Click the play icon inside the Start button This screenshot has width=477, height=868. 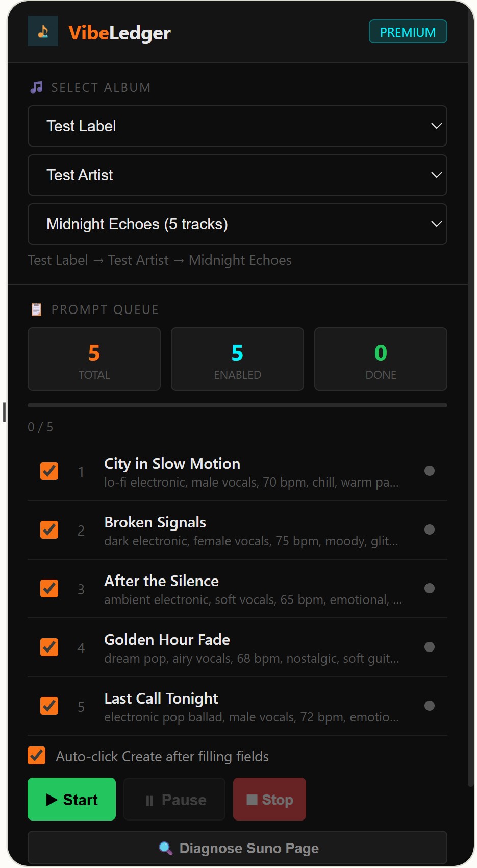coord(53,799)
